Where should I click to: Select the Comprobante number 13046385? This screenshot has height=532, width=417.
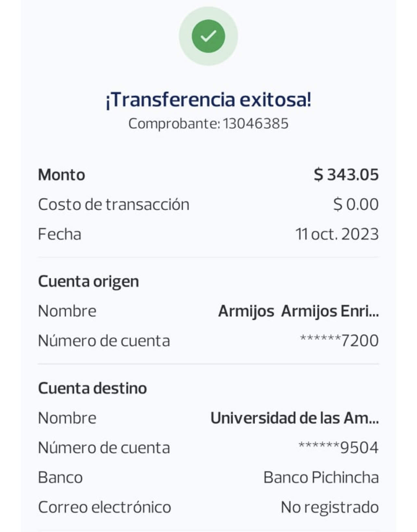click(x=255, y=124)
